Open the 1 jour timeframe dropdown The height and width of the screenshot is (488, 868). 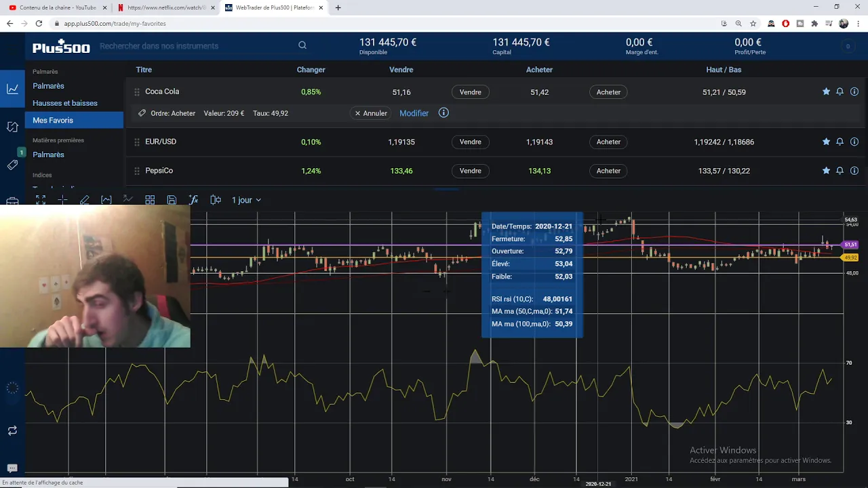246,200
